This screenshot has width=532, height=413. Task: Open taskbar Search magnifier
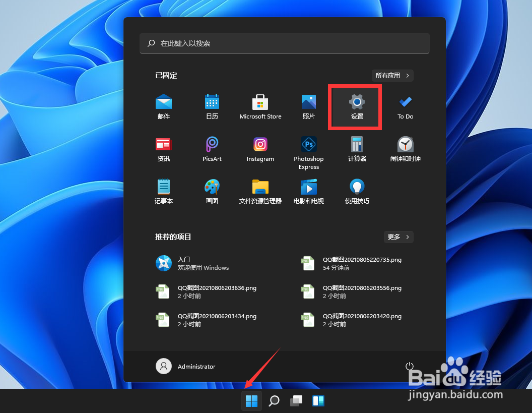(x=274, y=401)
